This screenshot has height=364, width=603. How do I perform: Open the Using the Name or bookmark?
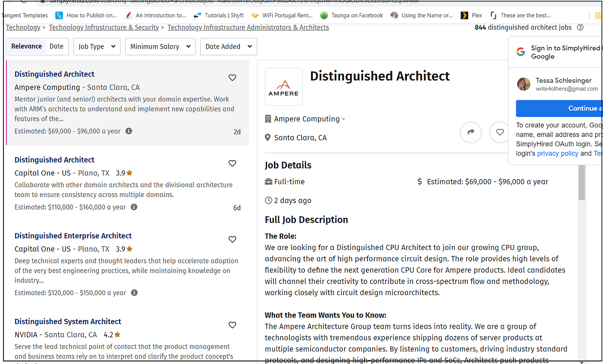[422, 15]
